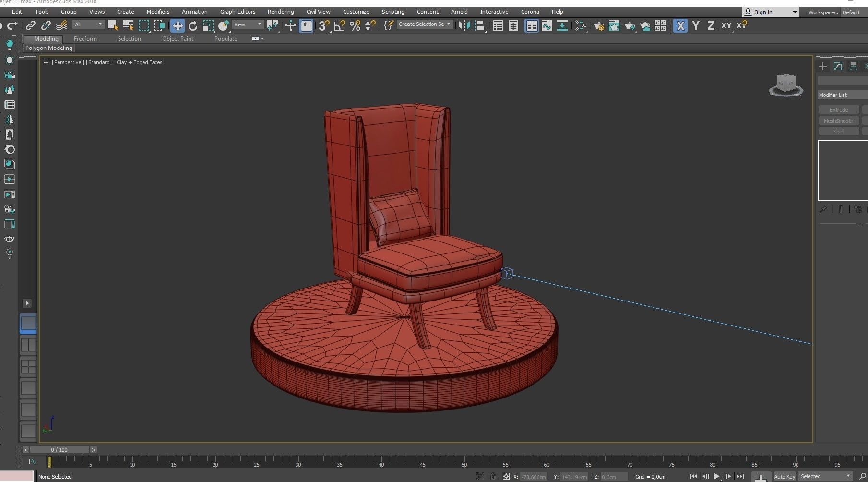
Task: Click the Auto Key button
Action: click(785, 477)
